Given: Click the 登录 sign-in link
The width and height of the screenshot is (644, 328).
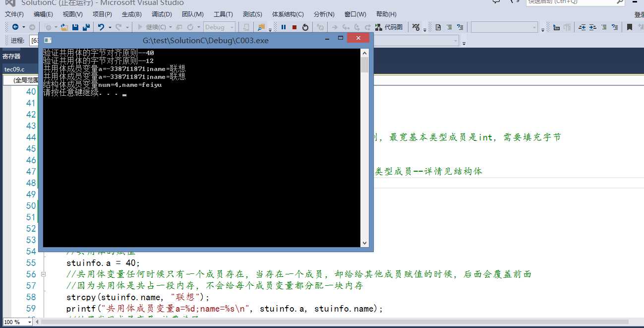Looking at the screenshot, I should click(639, 14).
